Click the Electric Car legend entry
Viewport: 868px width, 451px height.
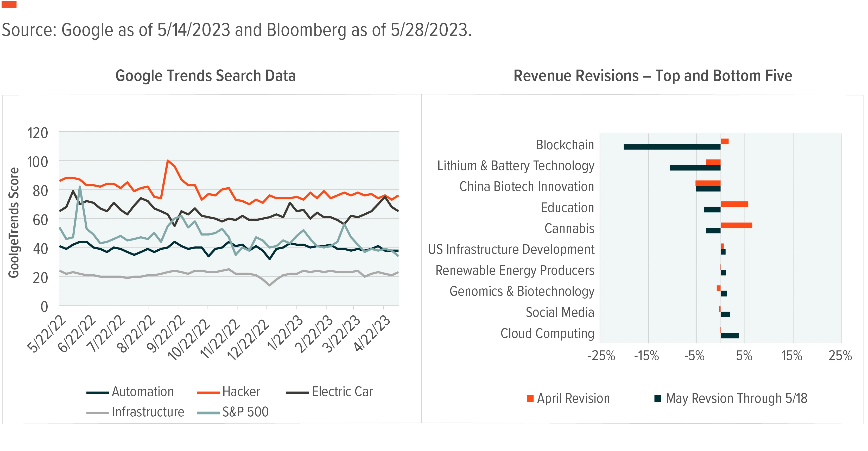pyautogui.click(x=330, y=392)
